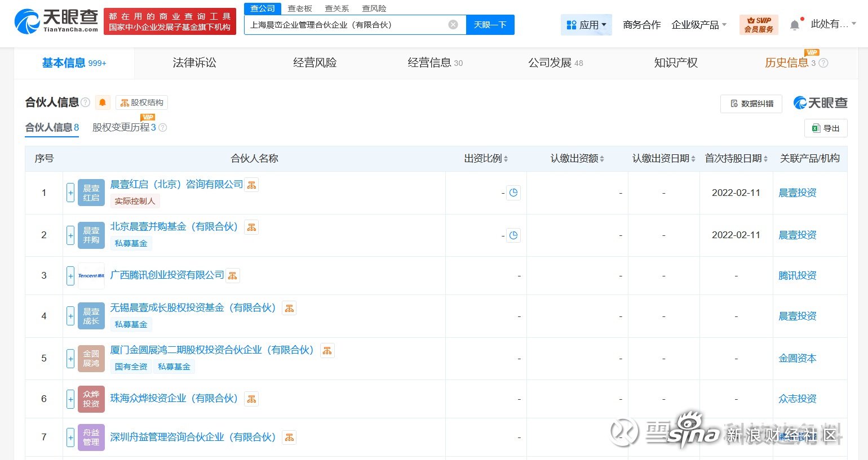Open the user account dropdown 此处有…

click(x=834, y=24)
